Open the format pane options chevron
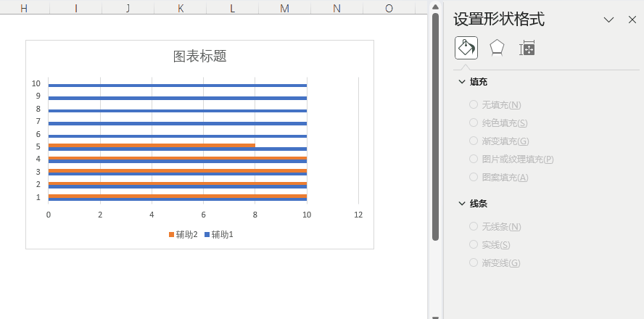Viewport: 644px width, 319px height. click(x=608, y=20)
